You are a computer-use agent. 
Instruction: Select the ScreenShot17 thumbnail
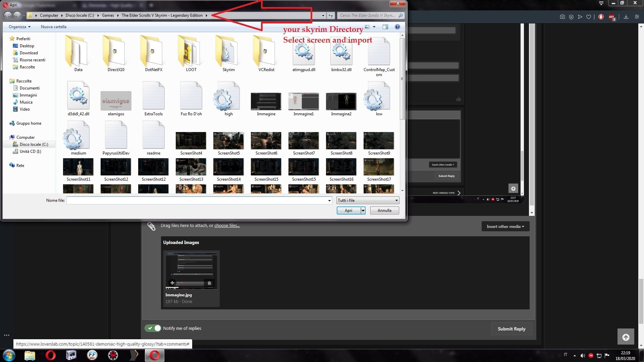pos(379,167)
